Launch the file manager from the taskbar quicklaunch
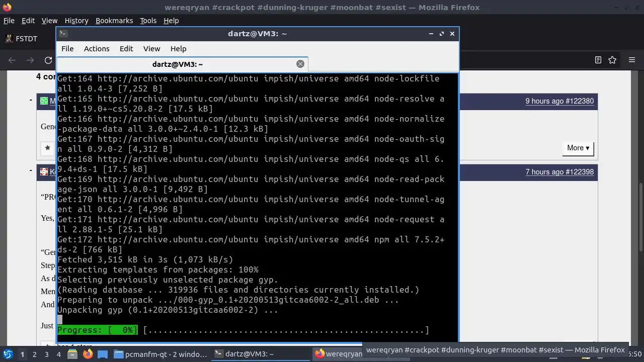The height and width of the screenshot is (362, 644). [x=73, y=354]
